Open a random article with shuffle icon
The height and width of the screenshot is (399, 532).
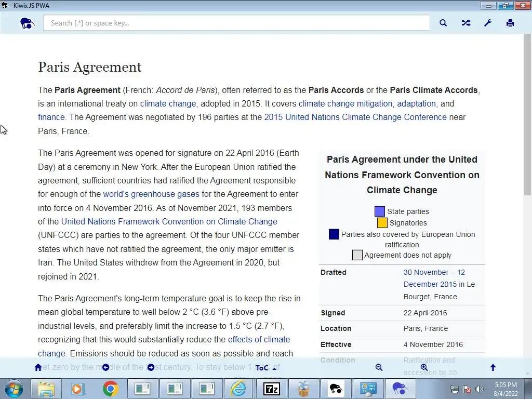pyautogui.click(x=466, y=23)
